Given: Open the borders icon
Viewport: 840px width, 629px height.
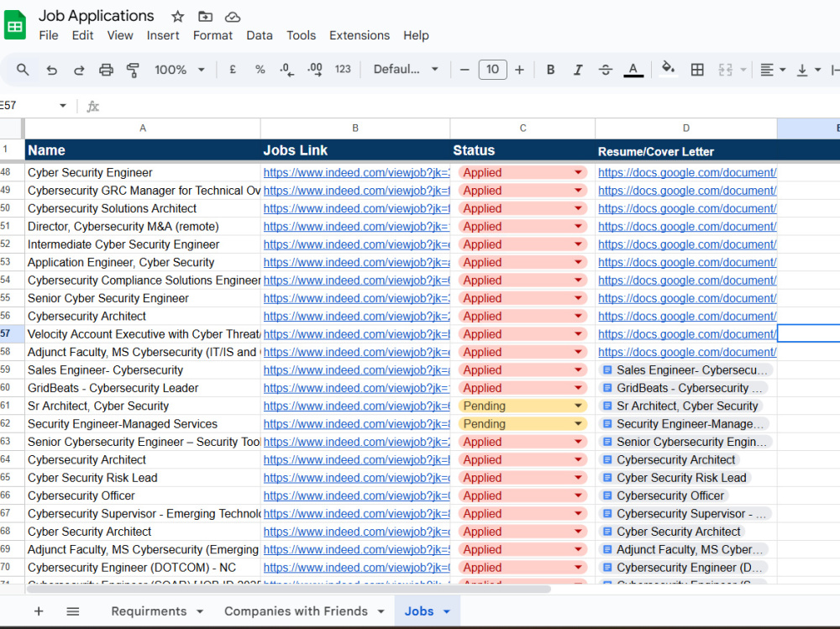Looking at the screenshot, I should tap(697, 70).
